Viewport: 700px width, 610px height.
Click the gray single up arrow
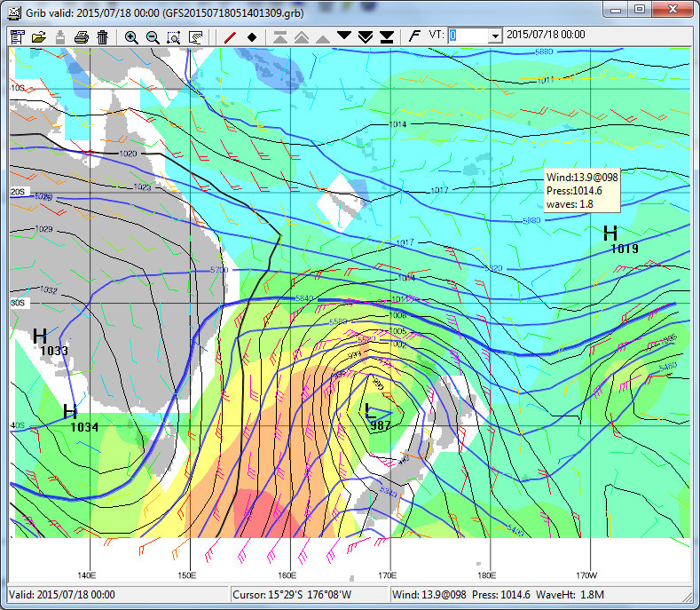(x=322, y=38)
